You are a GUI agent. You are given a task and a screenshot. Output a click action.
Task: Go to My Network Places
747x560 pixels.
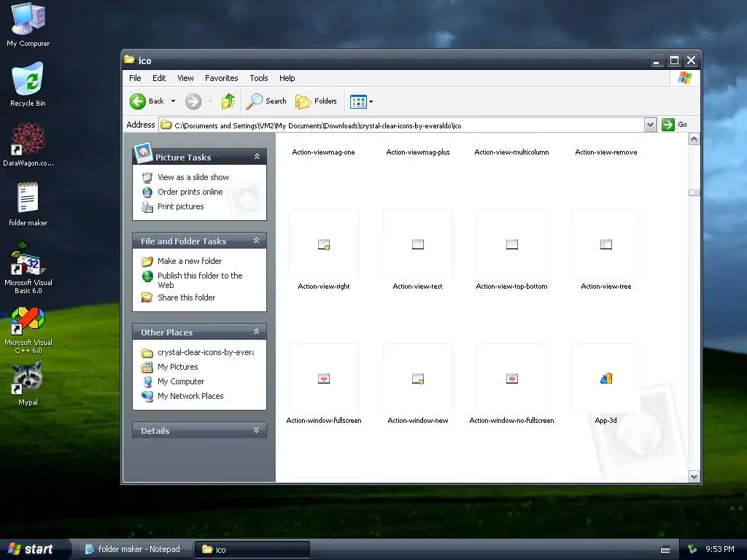[190, 396]
